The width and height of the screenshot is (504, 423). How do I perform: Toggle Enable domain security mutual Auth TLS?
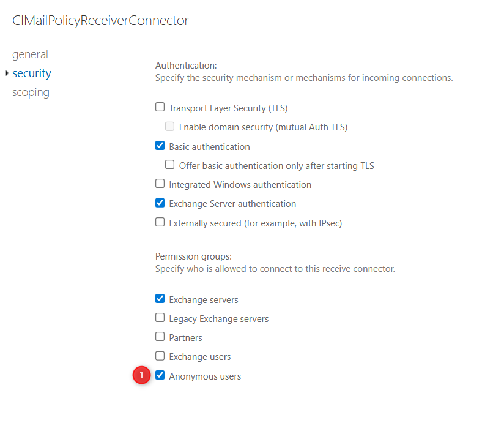[x=170, y=127]
